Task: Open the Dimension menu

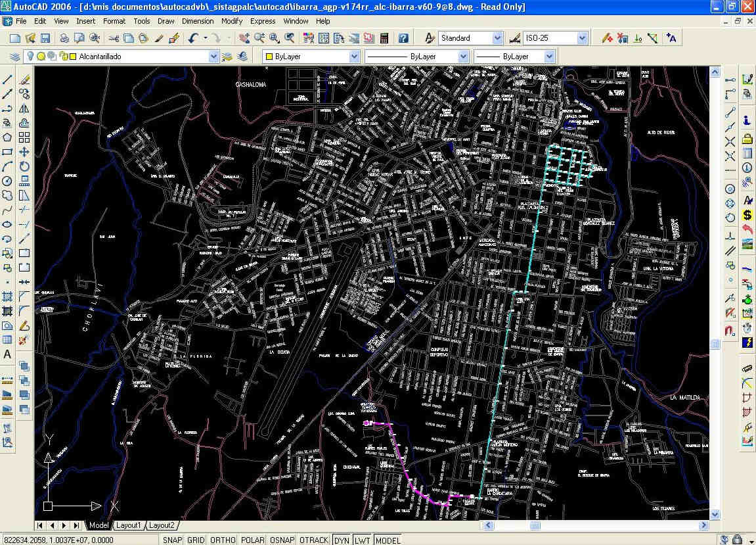Action: click(x=198, y=21)
